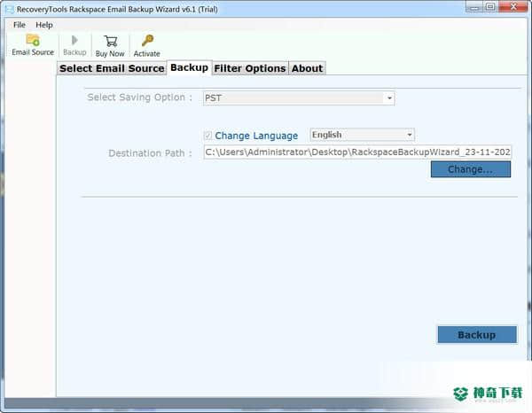Click the Change... button
Viewport: 532px width, 413px height.
point(470,169)
